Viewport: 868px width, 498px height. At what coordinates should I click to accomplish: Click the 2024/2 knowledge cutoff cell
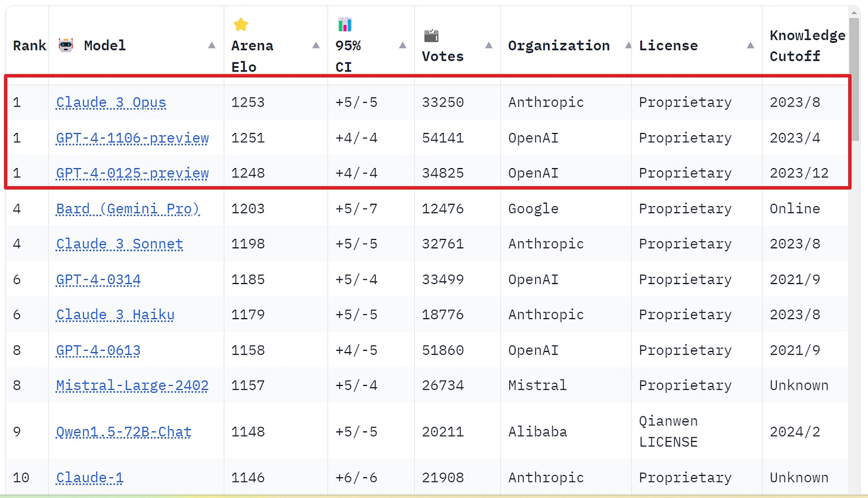[x=795, y=432]
